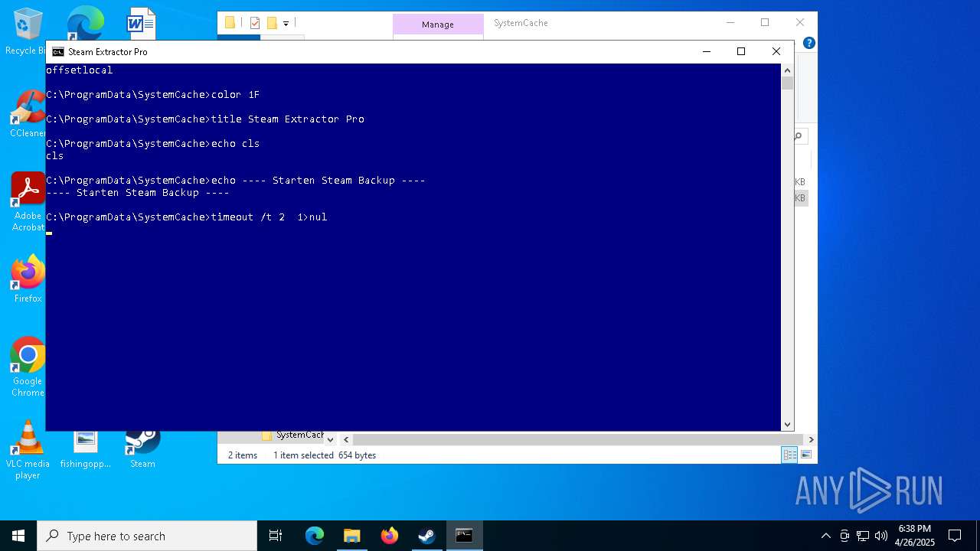
Task: Click the search icon in Explorer window
Action: click(x=799, y=136)
